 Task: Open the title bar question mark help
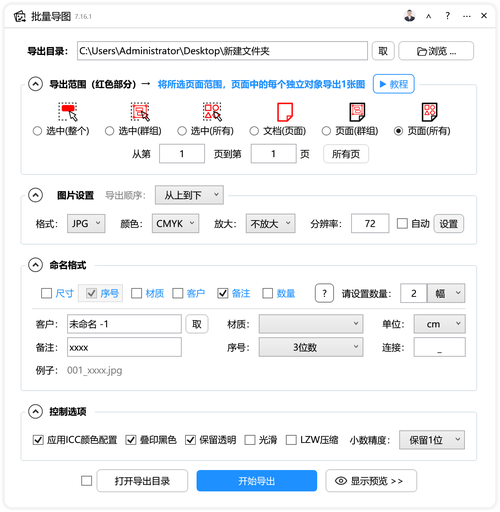447,16
